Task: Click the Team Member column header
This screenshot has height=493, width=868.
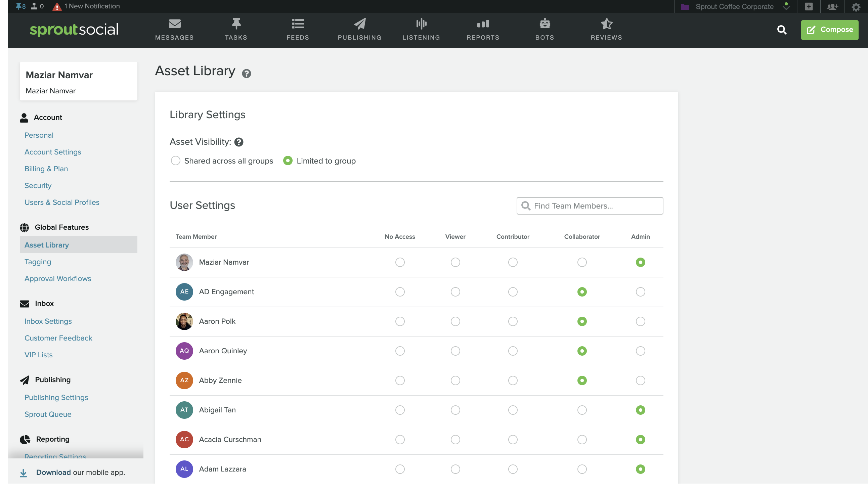Action: point(196,237)
